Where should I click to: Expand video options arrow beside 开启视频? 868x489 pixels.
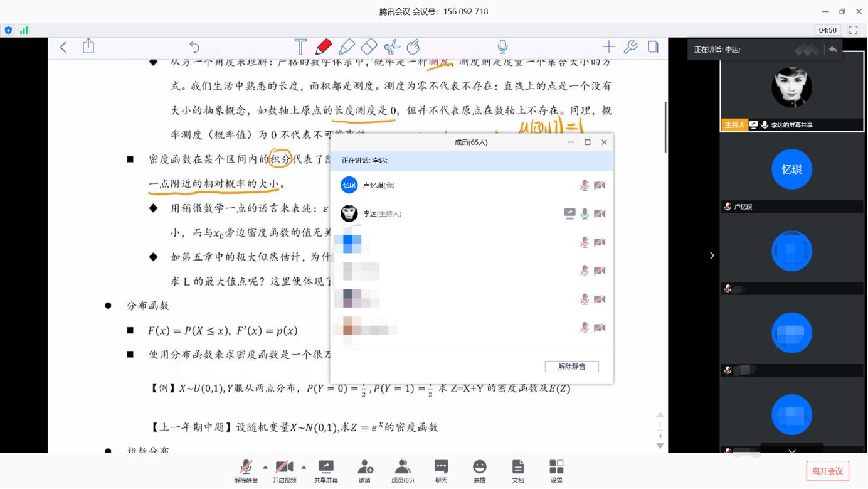click(x=304, y=467)
